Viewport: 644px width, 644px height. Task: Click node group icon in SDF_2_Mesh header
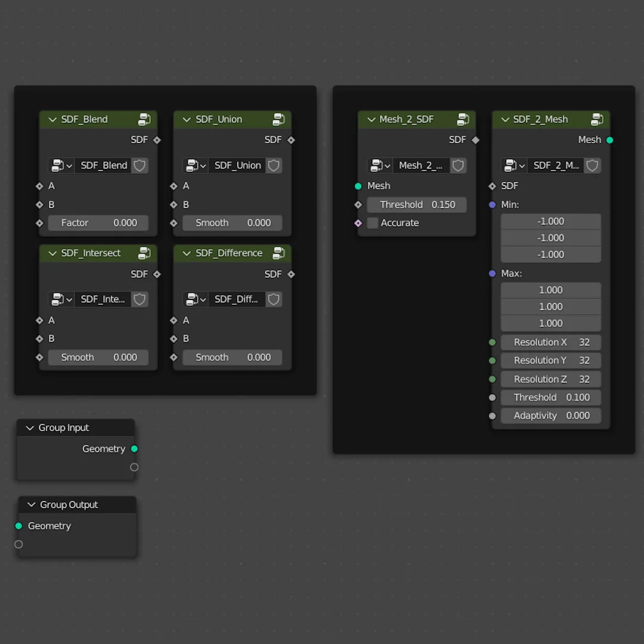coord(597,119)
